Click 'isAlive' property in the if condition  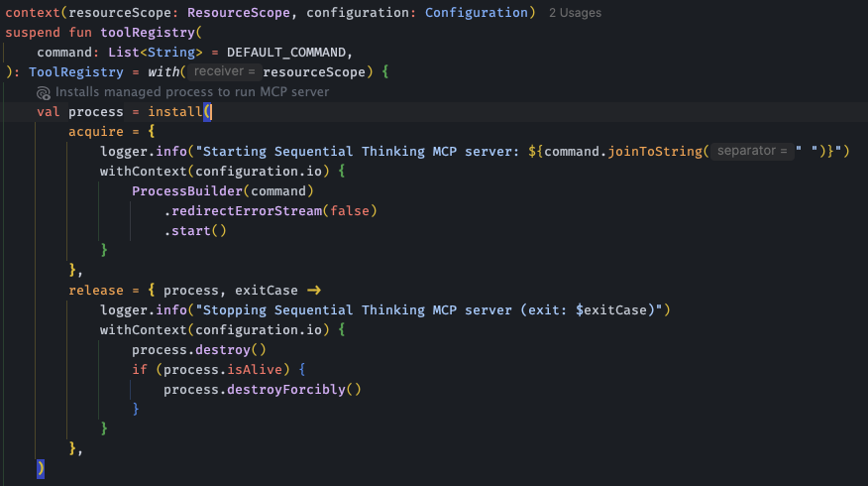pyautogui.click(x=255, y=370)
